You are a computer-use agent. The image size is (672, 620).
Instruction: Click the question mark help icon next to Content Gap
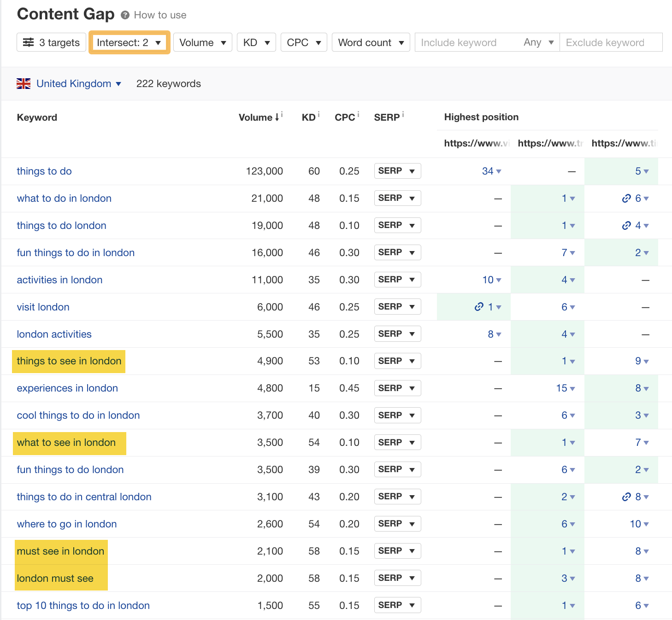click(124, 15)
